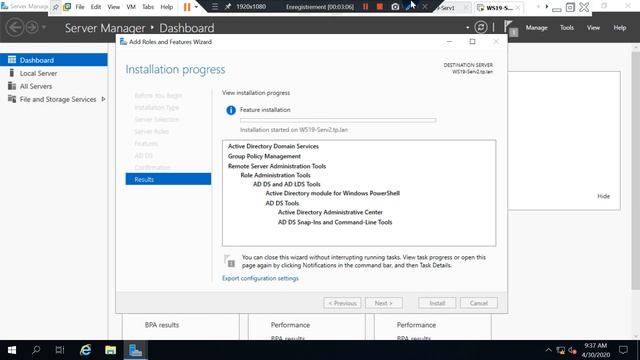Viewport: 640px width, 360px height.
Task: Open the Server Manager Help menu
Action: click(x=620, y=28)
